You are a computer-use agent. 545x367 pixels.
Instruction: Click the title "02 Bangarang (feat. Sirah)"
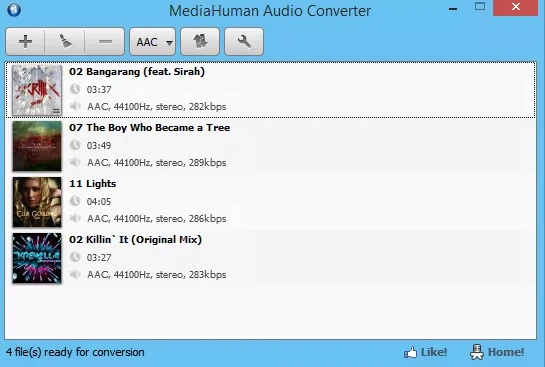137,72
